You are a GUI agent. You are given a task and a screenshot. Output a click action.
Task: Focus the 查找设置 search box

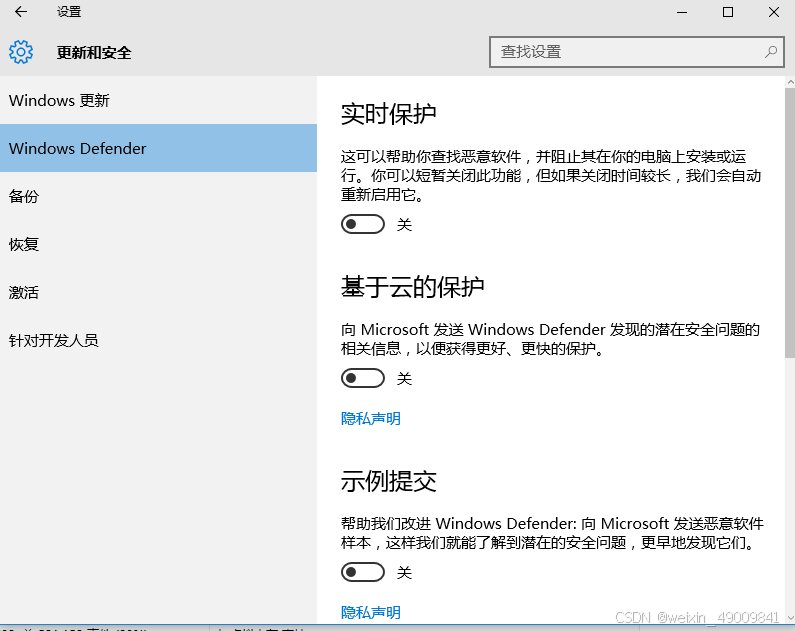(x=637, y=52)
